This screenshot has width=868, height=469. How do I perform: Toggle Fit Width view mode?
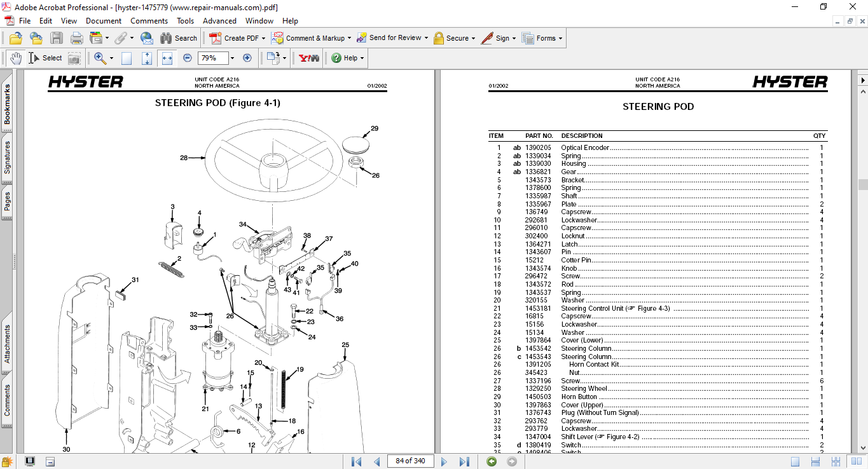click(x=167, y=58)
